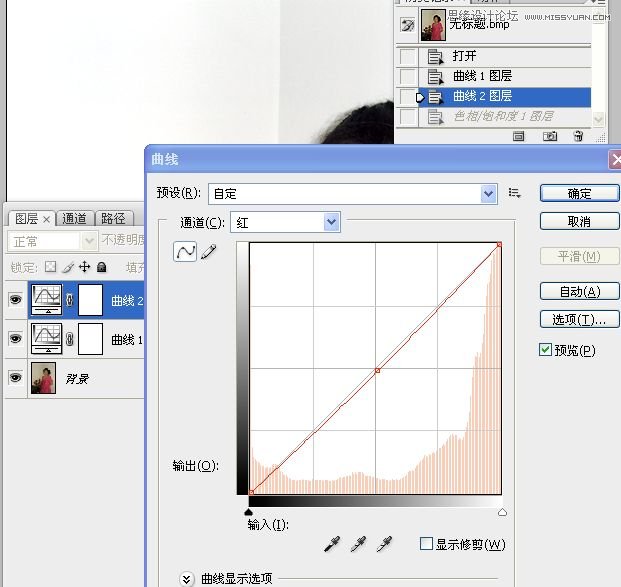The width and height of the screenshot is (621, 587).
Task: Click the history state icon for 打开
Action: tap(435, 57)
